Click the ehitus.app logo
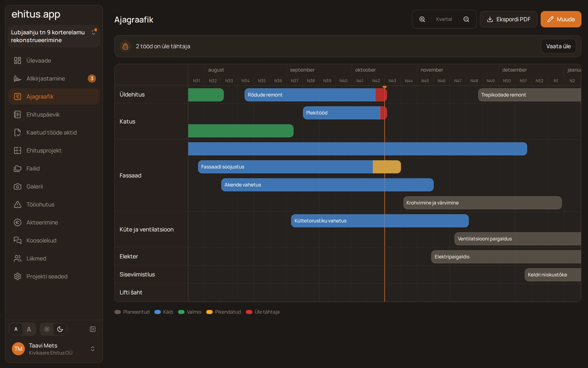The width and height of the screenshot is (588, 368). pos(36,14)
